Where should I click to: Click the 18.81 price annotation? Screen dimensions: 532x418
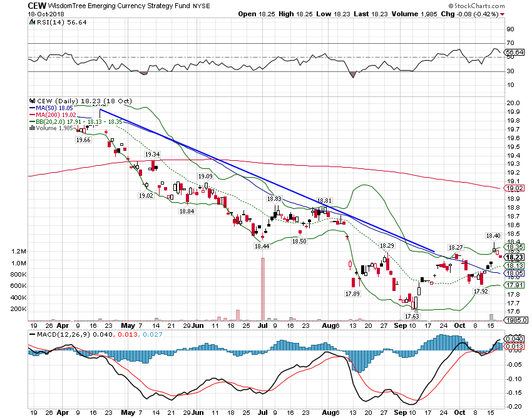coord(324,200)
